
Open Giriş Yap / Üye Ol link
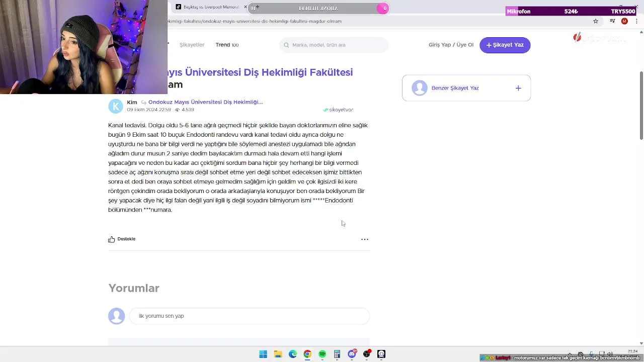point(451,45)
